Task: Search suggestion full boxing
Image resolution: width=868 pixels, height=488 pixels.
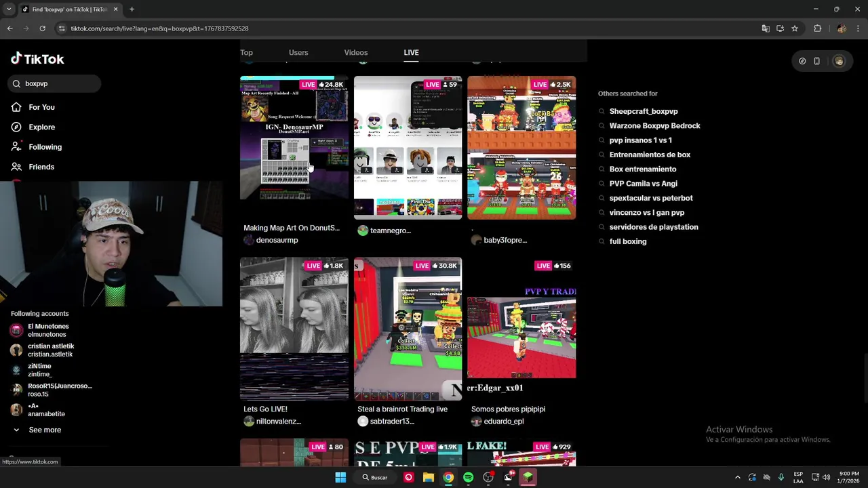Action: pyautogui.click(x=628, y=241)
